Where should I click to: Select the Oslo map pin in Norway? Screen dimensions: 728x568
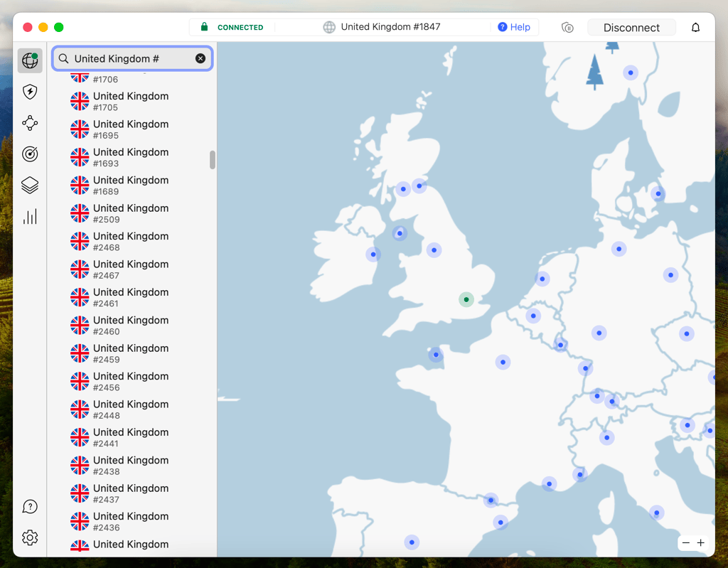tap(631, 73)
